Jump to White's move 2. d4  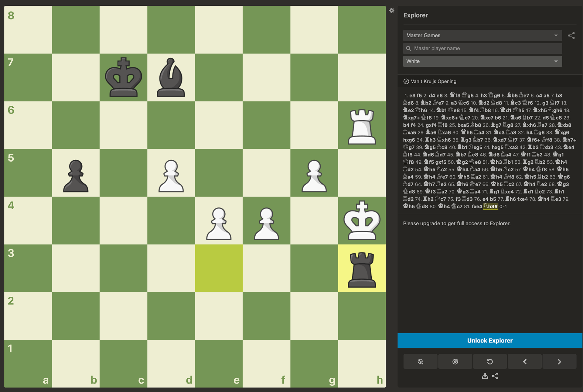click(x=432, y=95)
